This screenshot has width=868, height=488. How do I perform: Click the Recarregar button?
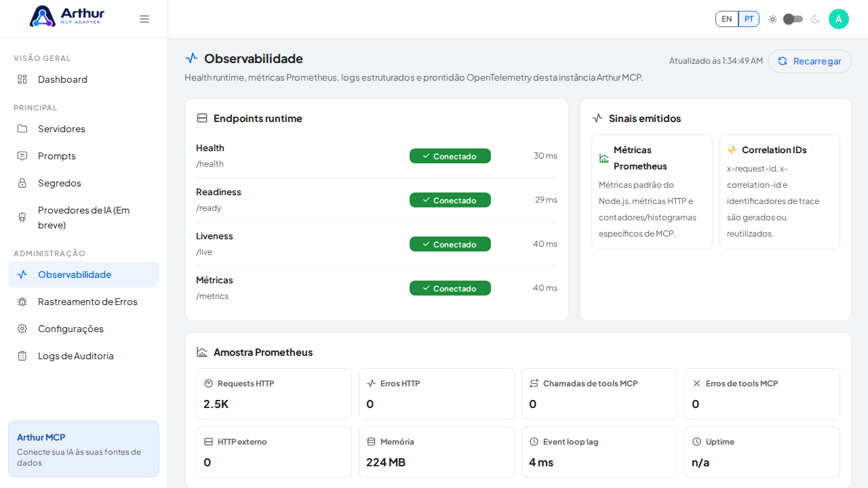click(810, 61)
